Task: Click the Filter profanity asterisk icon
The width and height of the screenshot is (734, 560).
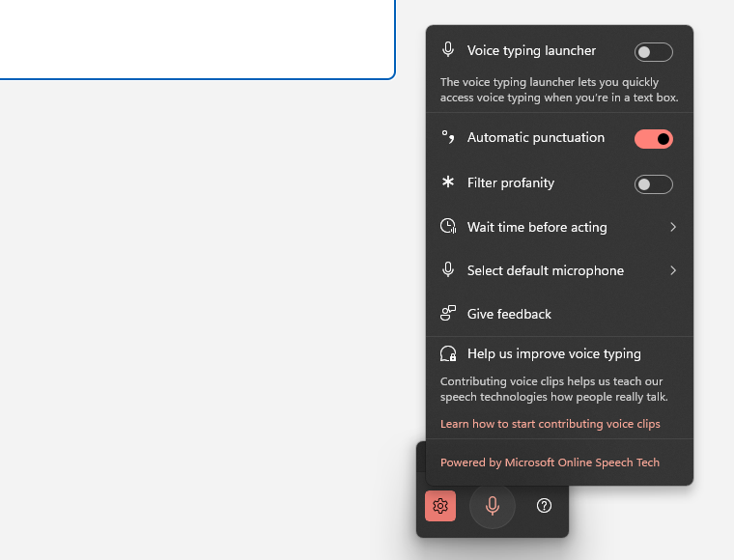Action: point(448,182)
